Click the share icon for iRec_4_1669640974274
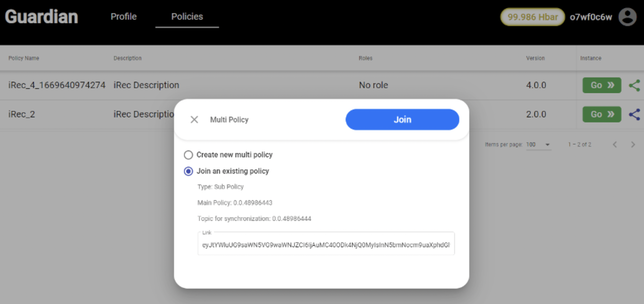Image resolution: width=644 pixels, height=304 pixels. (634, 85)
